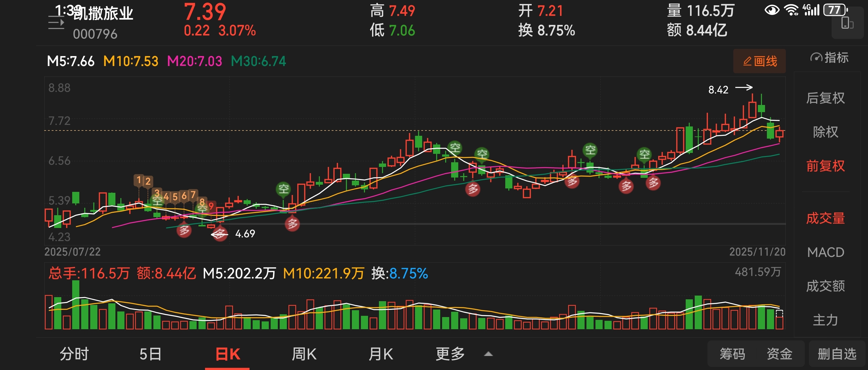Switch to the 分时 tab
This screenshot has width=868, height=370.
[74, 354]
